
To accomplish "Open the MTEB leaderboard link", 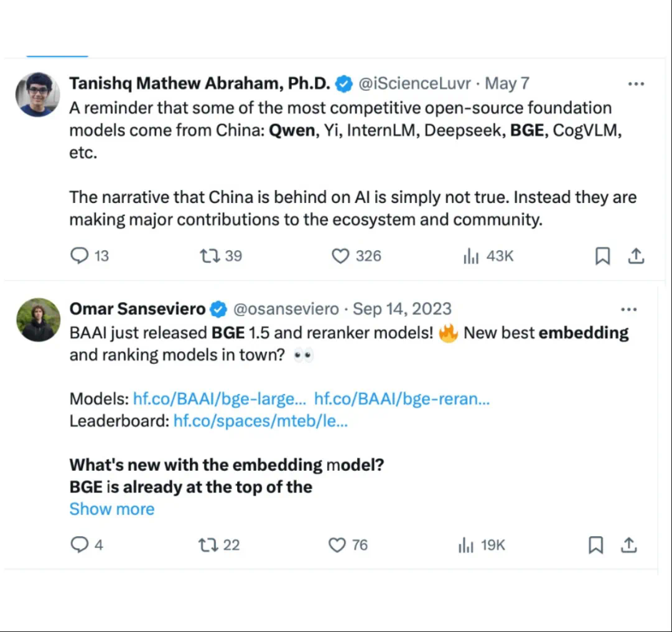I will 260,421.
